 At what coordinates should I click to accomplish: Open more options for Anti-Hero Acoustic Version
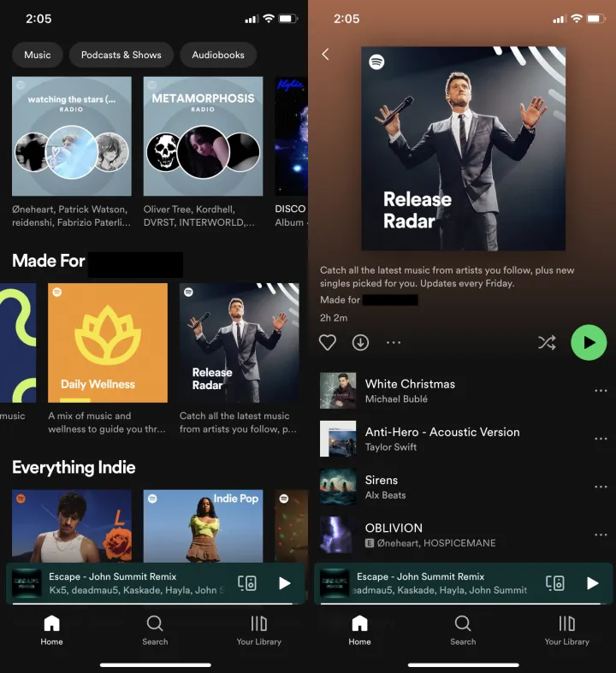pos(601,439)
